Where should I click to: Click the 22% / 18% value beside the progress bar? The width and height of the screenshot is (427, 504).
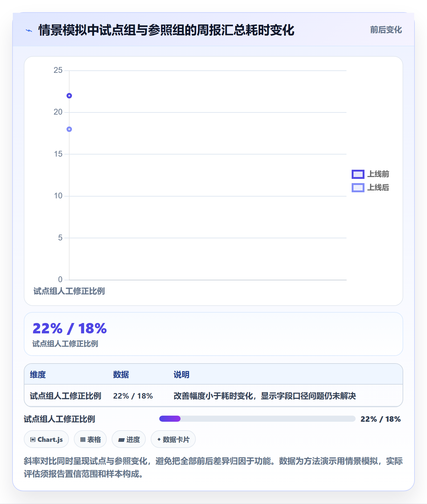coord(381,419)
